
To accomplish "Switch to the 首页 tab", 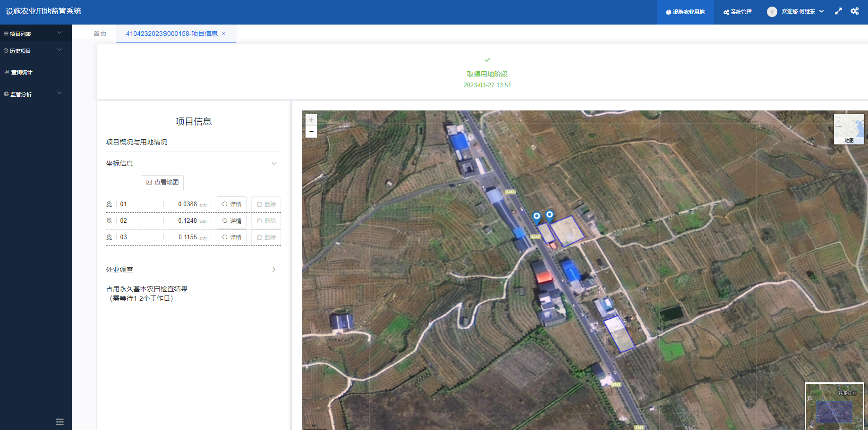I will [x=100, y=34].
